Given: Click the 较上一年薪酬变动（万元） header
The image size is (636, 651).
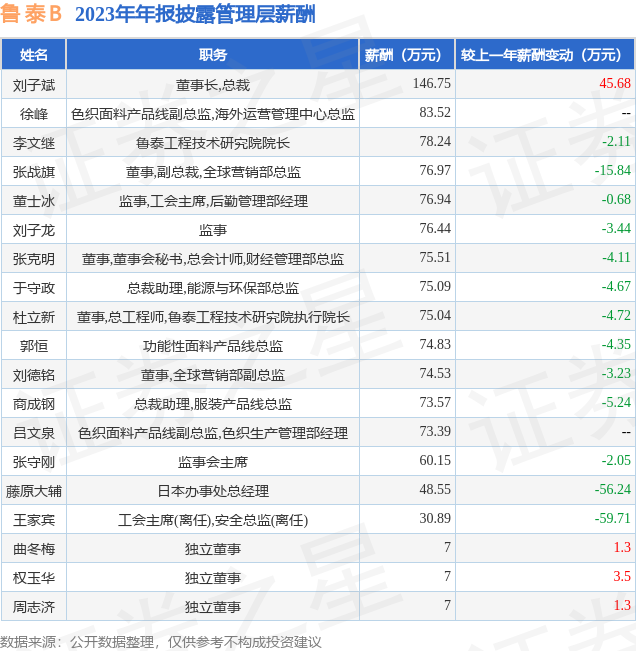Looking at the screenshot, I should pyautogui.click(x=545, y=55).
